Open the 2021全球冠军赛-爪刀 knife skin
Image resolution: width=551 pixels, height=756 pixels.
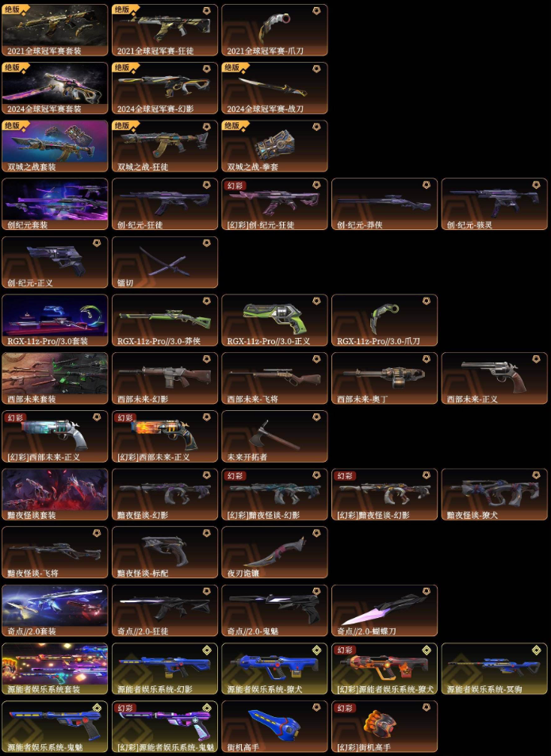(x=274, y=30)
